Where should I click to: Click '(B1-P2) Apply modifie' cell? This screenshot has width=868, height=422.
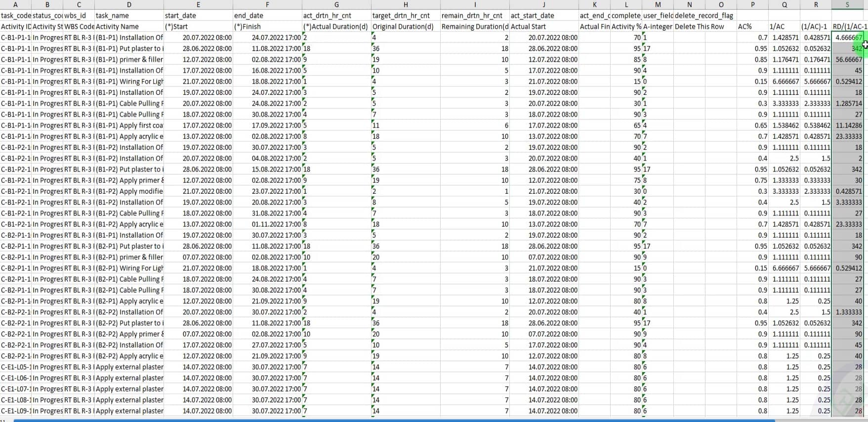click(x=129, y=191)
